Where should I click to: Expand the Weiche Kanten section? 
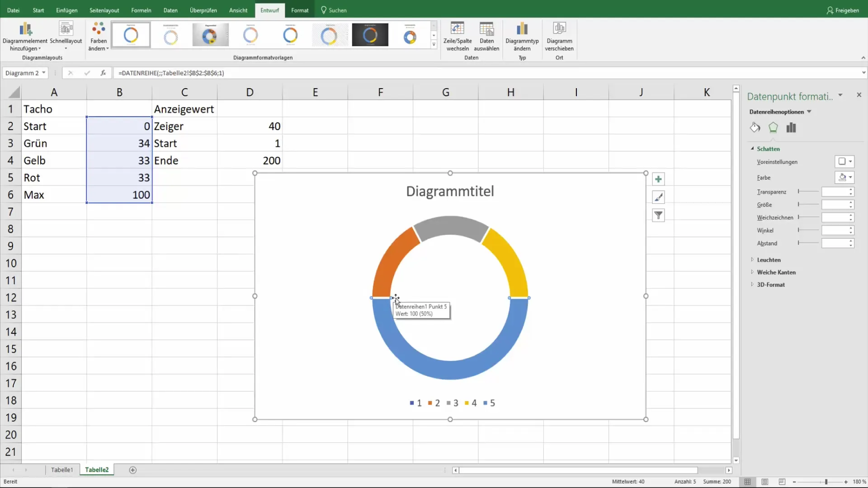click(x=752, y=272)
